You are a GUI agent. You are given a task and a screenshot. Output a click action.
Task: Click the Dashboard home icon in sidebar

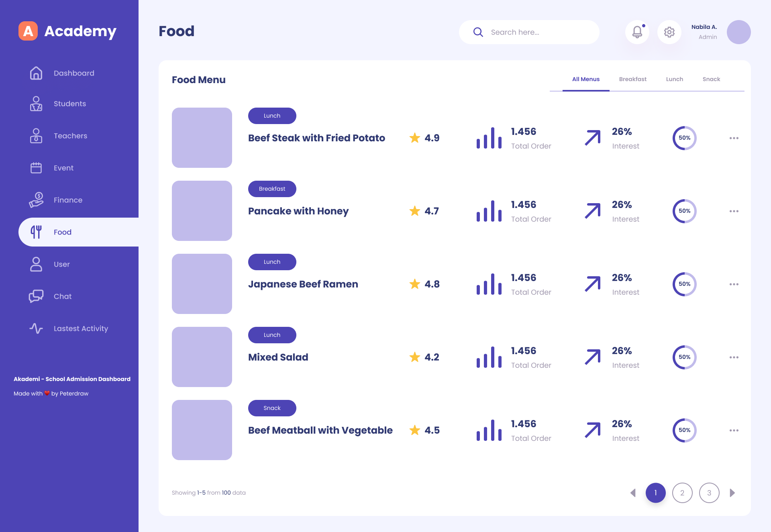[x=36, y=73]
